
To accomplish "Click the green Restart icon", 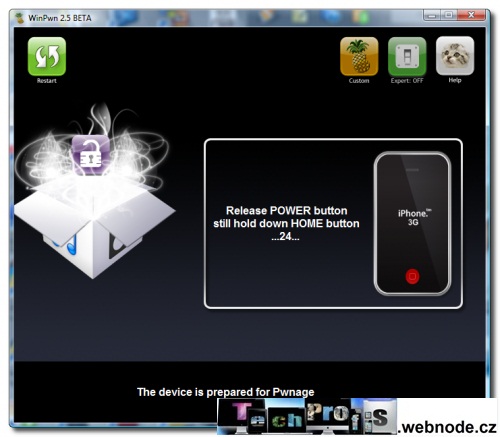I will point(47,56).
